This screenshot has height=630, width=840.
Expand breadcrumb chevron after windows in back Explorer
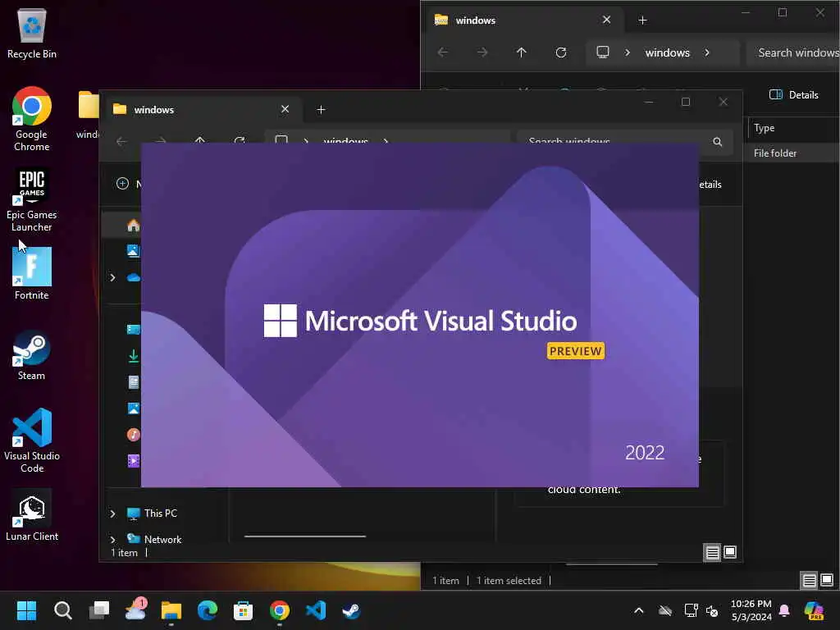click(x=707, y=52)
